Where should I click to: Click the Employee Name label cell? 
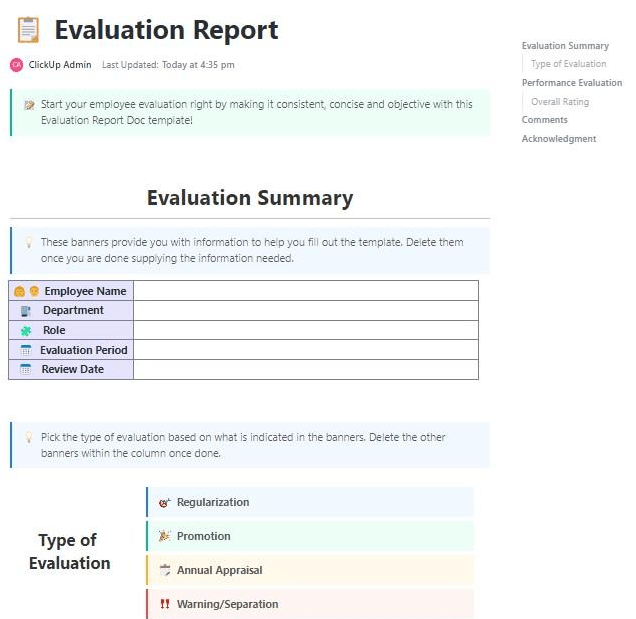coord(71,291)
